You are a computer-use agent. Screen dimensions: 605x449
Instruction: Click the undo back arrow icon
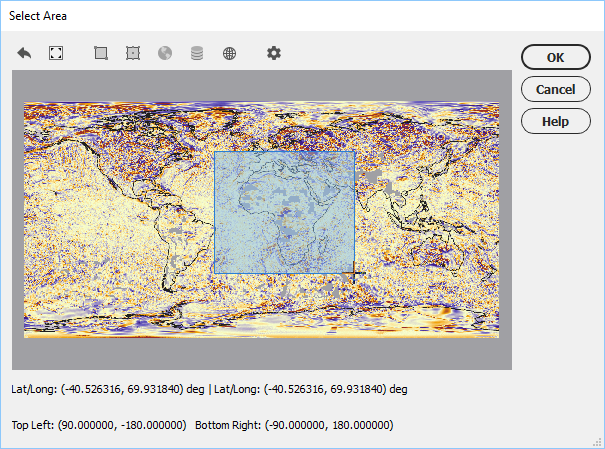click(x=24, y=53)
